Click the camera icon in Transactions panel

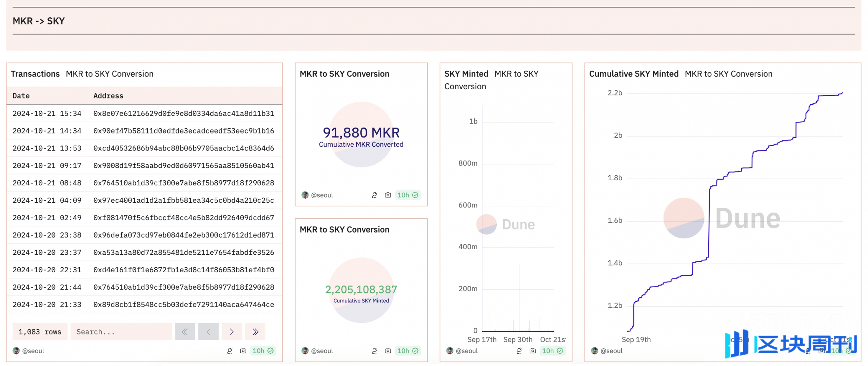(243, 351)
